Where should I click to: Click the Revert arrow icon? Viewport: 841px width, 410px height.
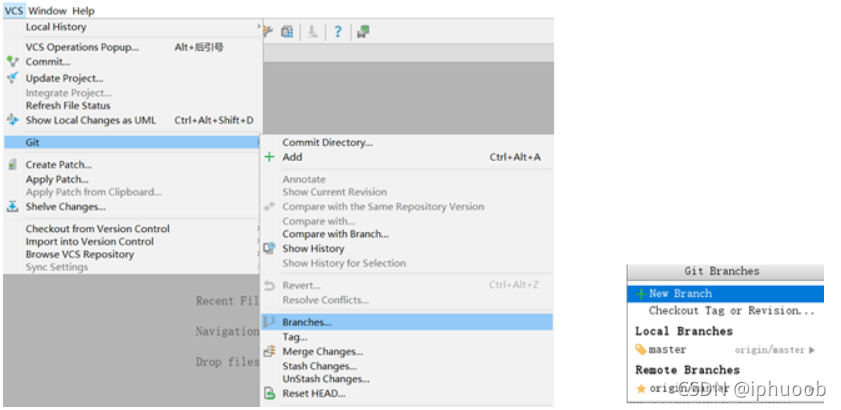(269, 285)
